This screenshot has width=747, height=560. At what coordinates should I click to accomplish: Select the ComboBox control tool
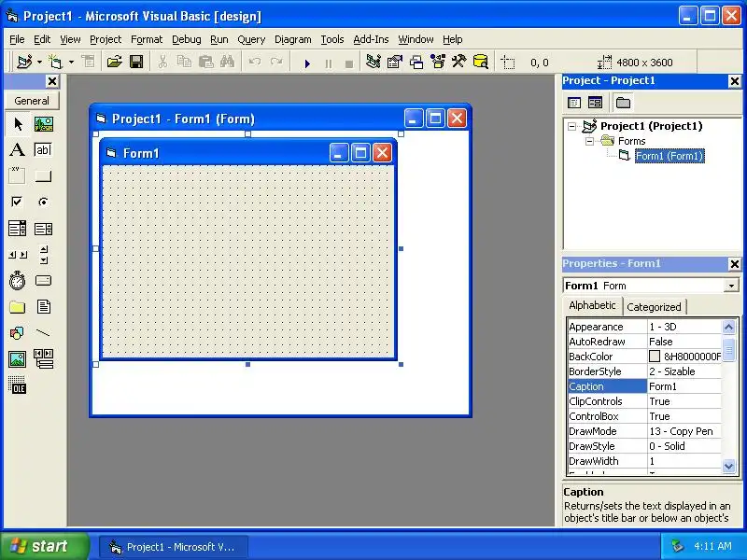click(18, 229)
